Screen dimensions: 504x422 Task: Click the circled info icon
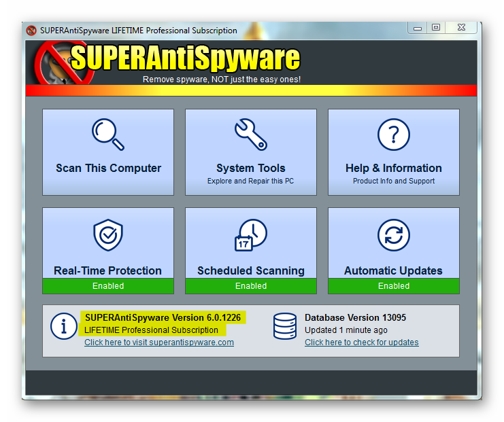point(64,326)
